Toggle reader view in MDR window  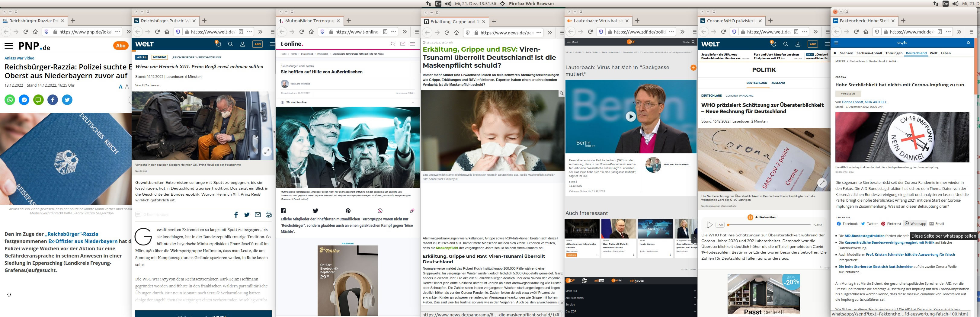pyautogui.click(x=939, y=32)
